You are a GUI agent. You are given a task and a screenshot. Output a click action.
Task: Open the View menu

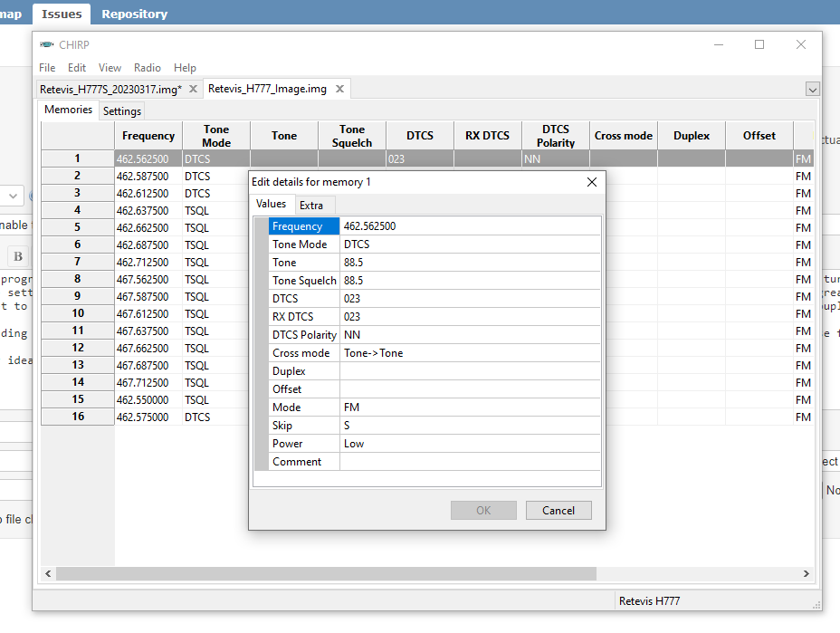110,68
